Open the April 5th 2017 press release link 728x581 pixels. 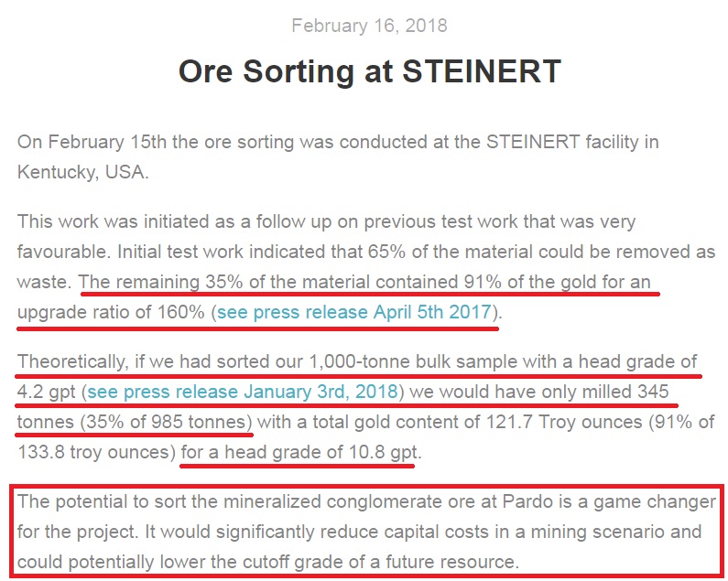click(353, 312)
